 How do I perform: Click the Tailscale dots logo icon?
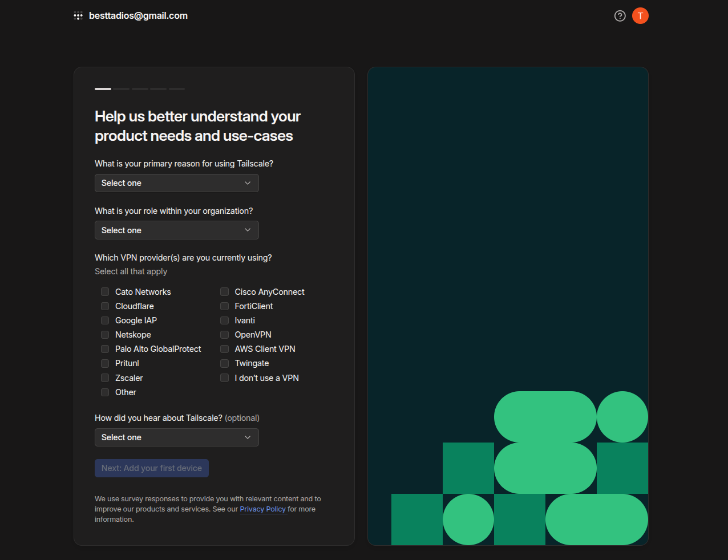[78, 16]
